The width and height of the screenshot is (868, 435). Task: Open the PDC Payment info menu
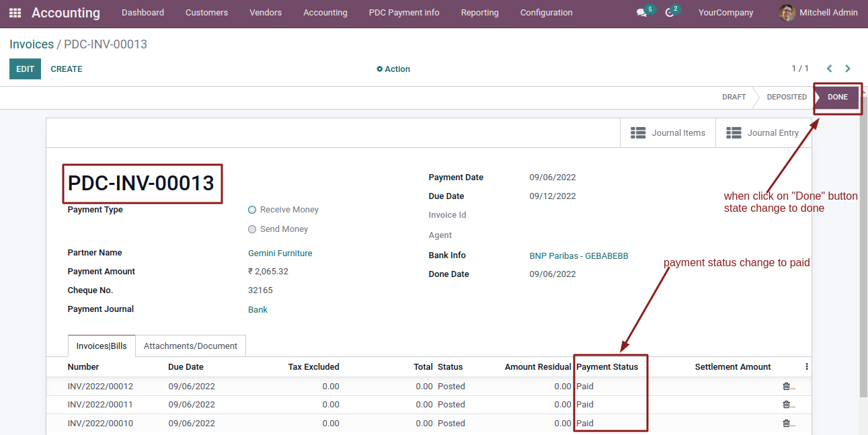[x=404, y=13]
